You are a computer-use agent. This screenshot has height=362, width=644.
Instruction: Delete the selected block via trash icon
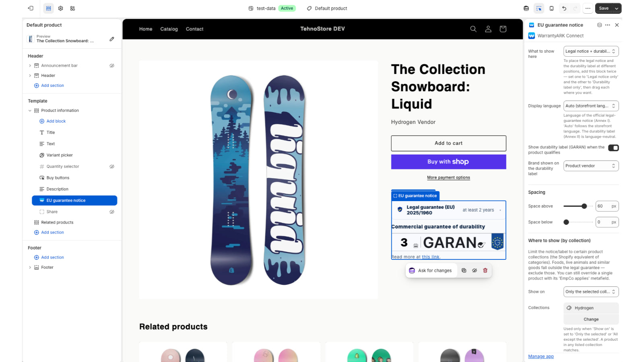tap(485, 271)
